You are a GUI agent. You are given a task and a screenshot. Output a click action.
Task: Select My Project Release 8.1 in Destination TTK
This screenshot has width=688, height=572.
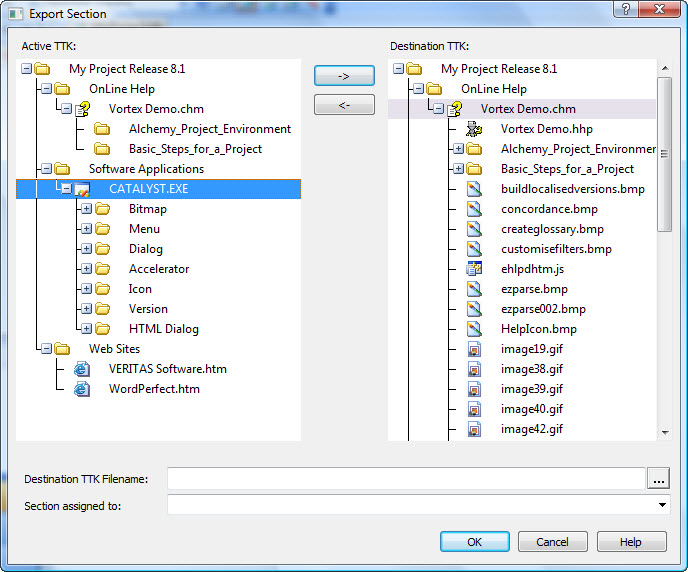click(499, 69)
